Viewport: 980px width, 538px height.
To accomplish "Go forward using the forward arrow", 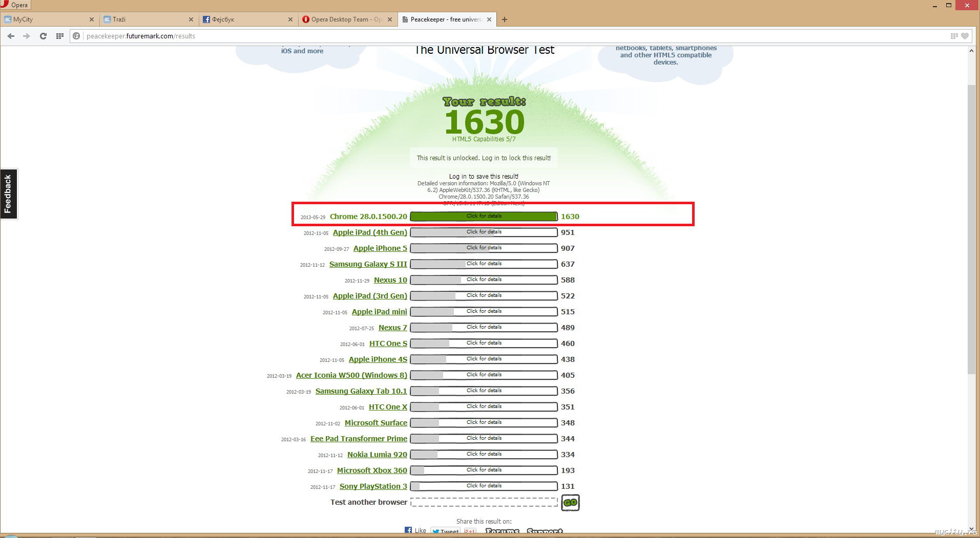I will click(27, 36).
